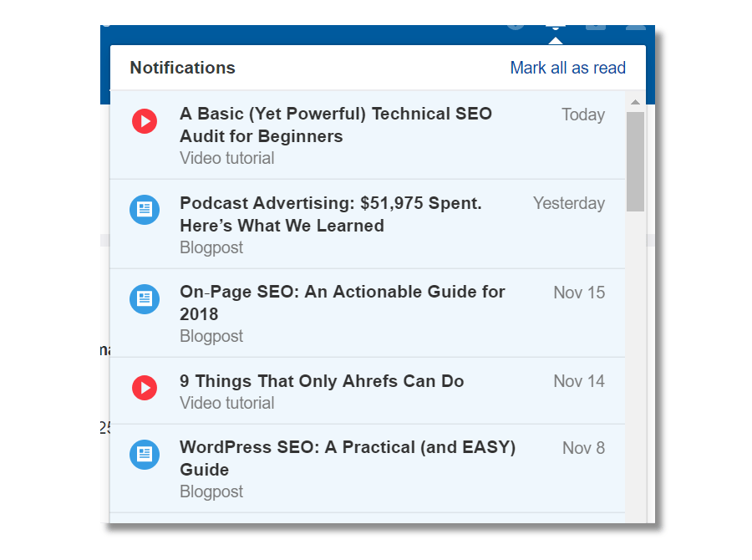The height and width of the screenshot is (560, 752).
Task: Open 'On-Page SEO: An Actionable Guide for 2018'
Action: (343, 303)
